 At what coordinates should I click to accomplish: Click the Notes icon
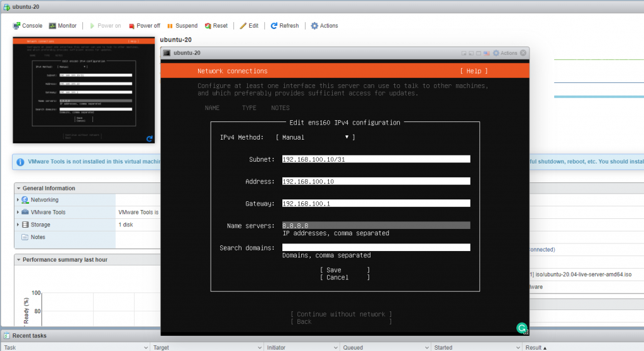[x=25, y=237]
